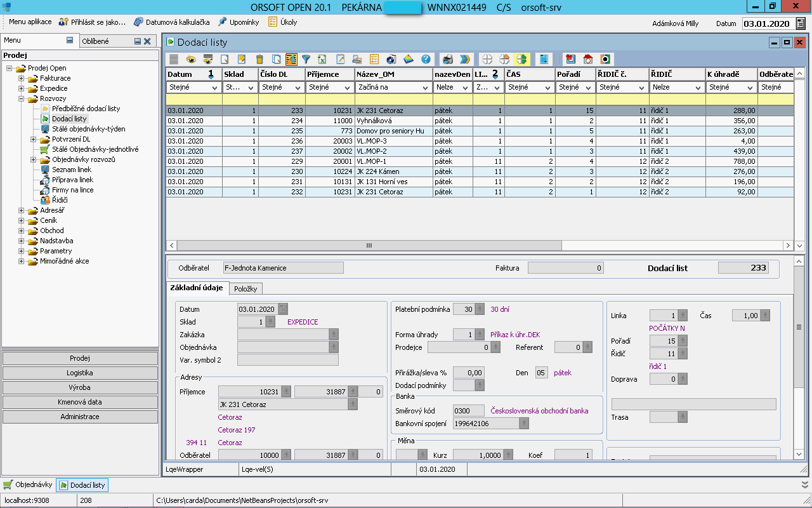Click the red-highlighted toolbar icon
Screen dimensions: 812x508
coord(291,59)
